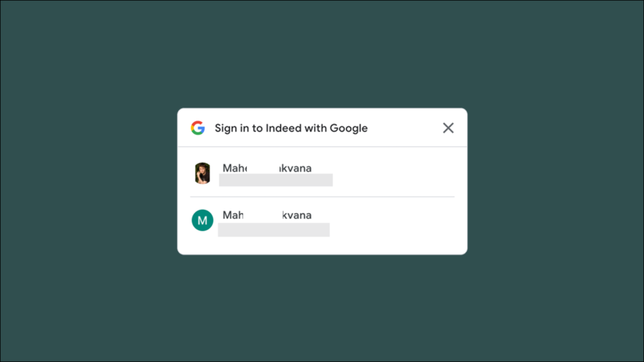Click the 'kvana' text fragment in the second account

pyautogui.click(x=297, y=215)
